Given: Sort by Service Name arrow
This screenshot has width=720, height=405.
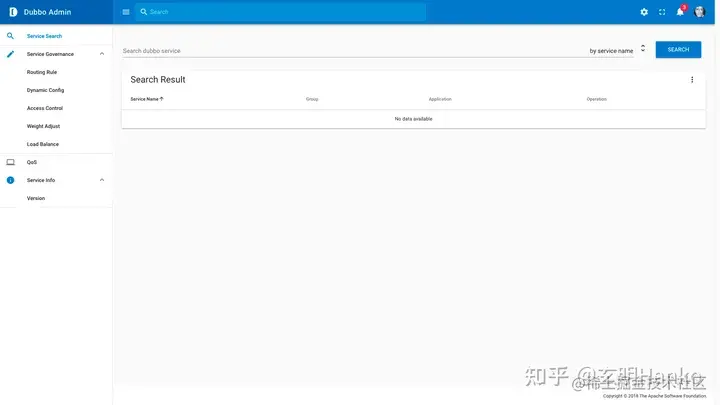Looking at the screenshot, I should (162, 99).
